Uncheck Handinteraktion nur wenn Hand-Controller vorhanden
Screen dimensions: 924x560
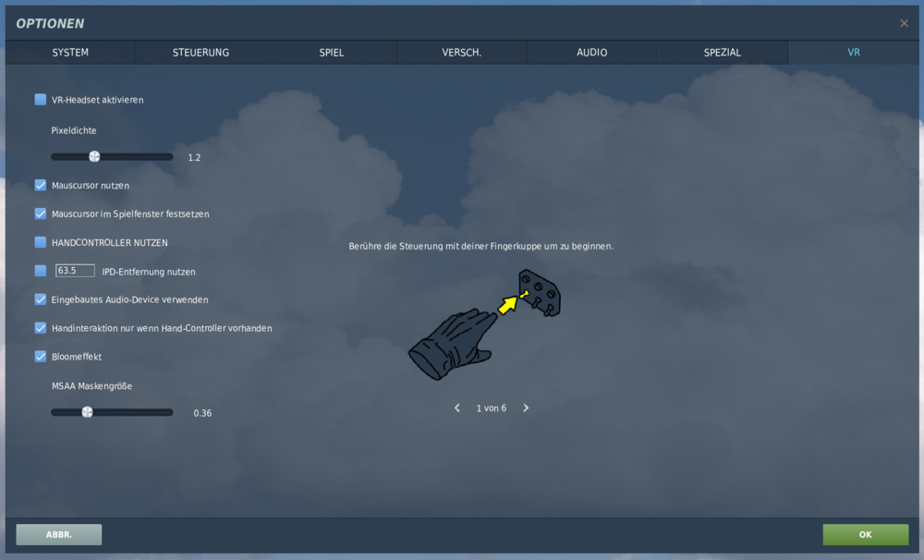40,327
